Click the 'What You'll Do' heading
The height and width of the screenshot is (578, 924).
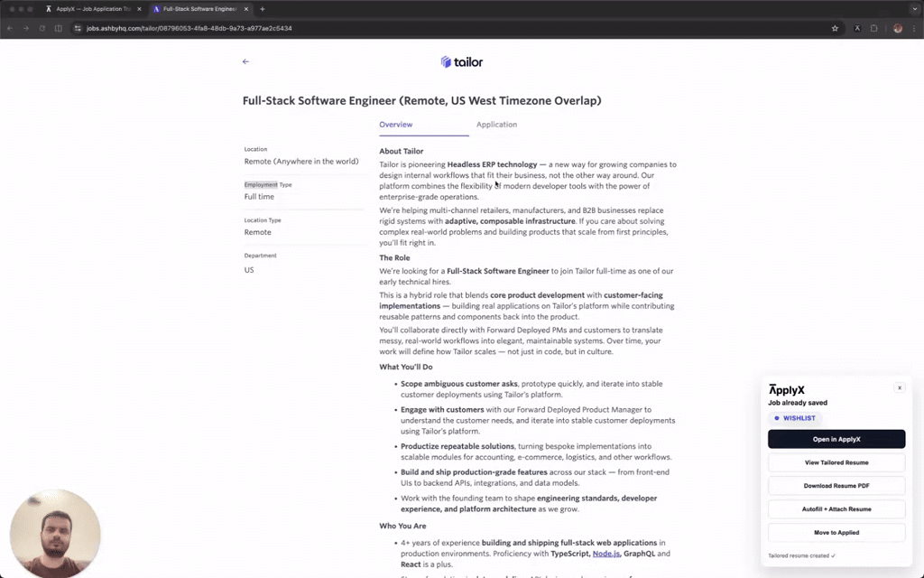coord(406,367)
